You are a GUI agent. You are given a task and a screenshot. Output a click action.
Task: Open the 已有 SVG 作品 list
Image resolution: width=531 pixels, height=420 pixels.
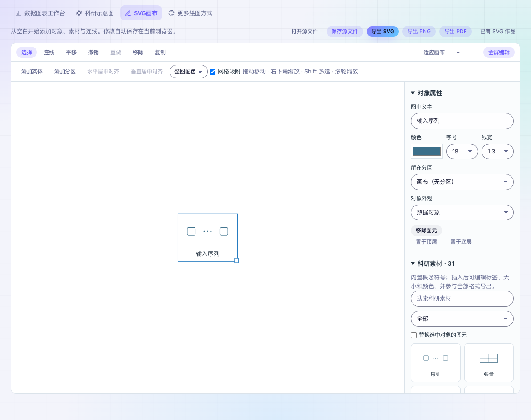tap(498, 32)
